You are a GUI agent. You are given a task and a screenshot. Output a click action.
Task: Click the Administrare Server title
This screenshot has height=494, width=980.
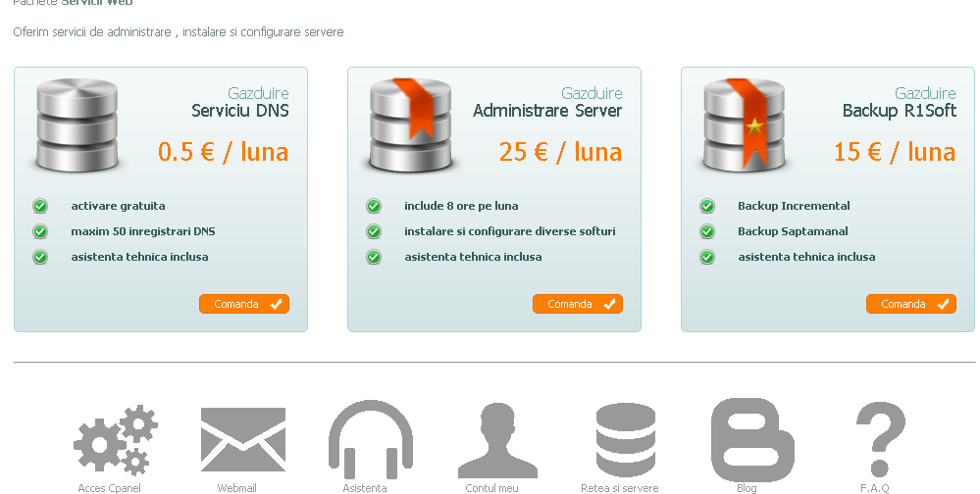[547, 111]
